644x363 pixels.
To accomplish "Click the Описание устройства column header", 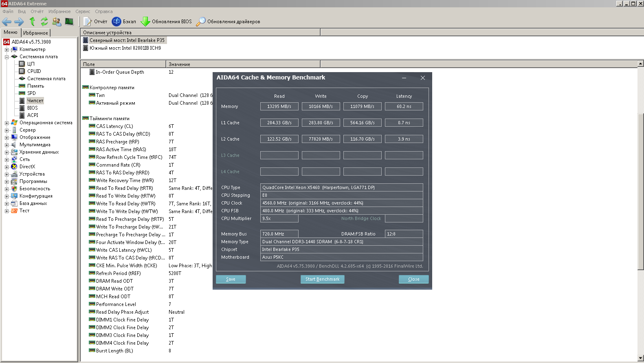I will (x=200, y=32).
